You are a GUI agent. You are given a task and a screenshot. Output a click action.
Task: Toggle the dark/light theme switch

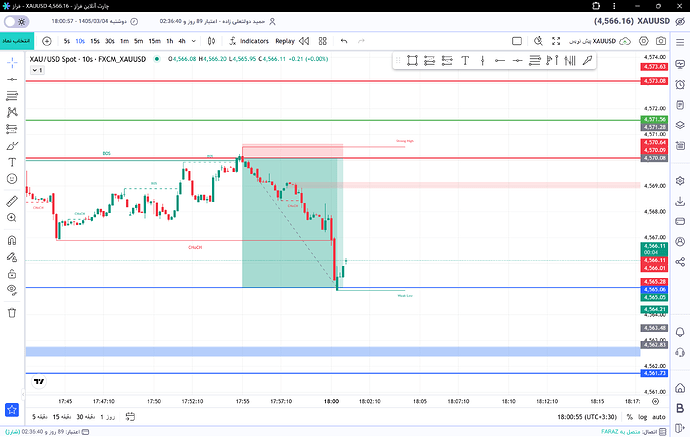coord(17,22)
